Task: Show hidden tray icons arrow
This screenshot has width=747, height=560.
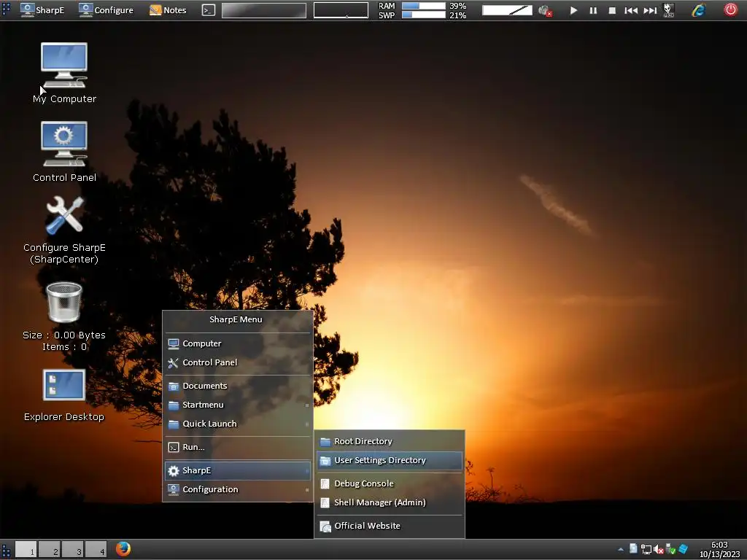Action: [621, 550]
